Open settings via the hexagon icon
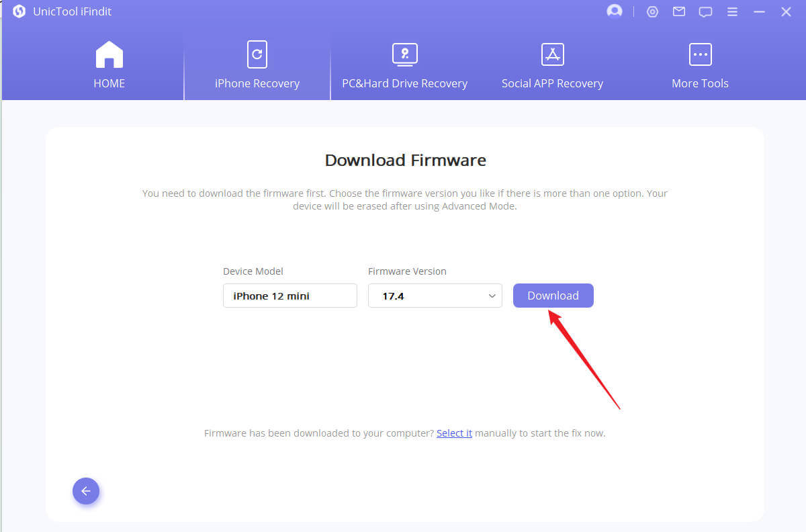This screenshot has width=806, height=532. pyautogui.click(x=652, y=11)
